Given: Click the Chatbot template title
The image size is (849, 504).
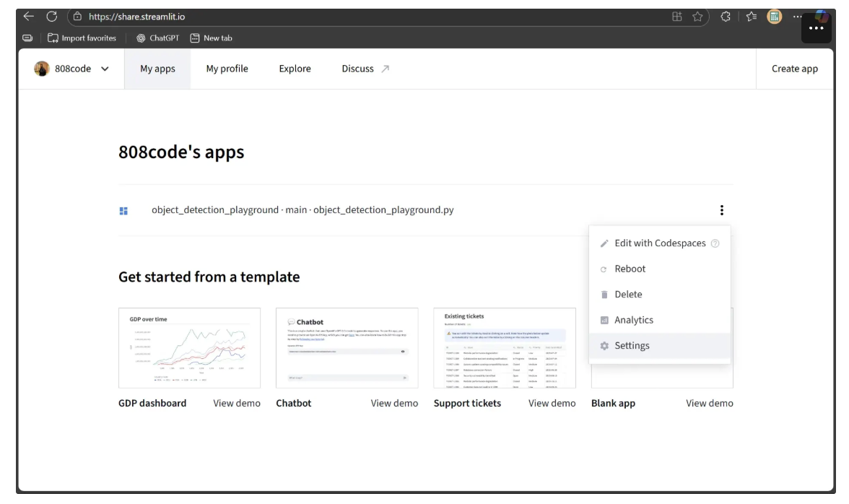Looking at the screenshot, I should 293,404.
